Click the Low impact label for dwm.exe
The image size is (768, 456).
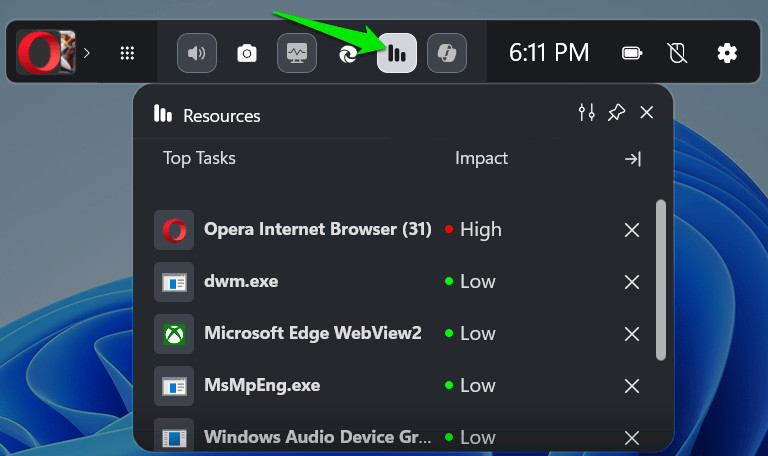[x=478, y=282]
